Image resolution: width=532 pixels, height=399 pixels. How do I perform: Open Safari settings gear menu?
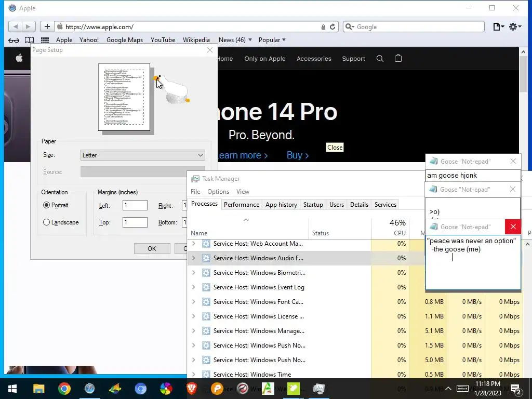pos(515,26)
